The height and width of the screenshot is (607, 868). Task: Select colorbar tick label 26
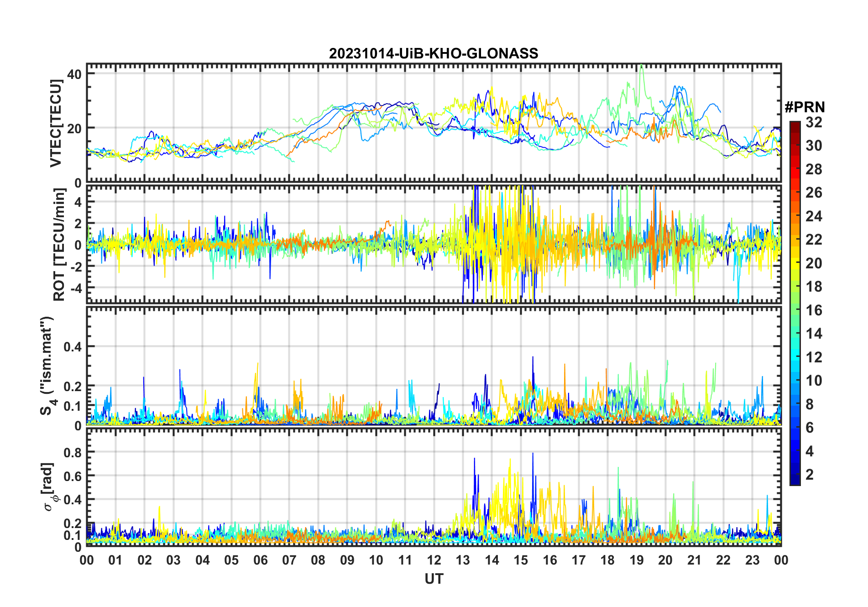tap(814, 193)
